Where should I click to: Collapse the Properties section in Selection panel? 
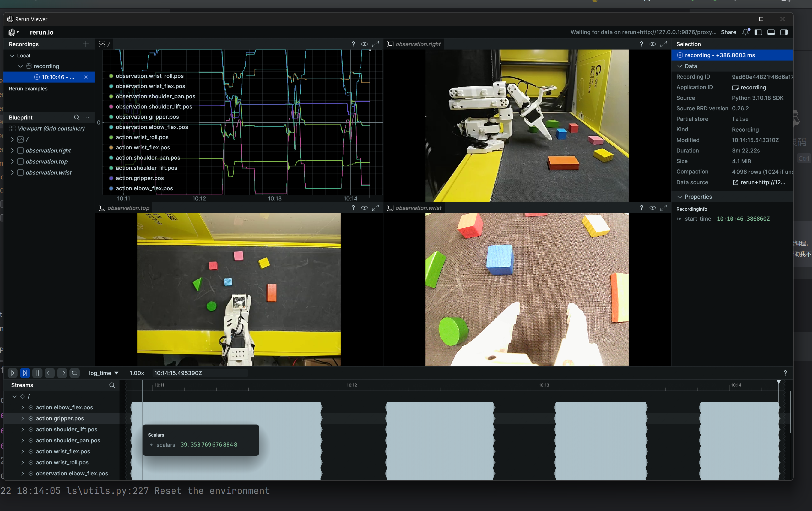680,197
